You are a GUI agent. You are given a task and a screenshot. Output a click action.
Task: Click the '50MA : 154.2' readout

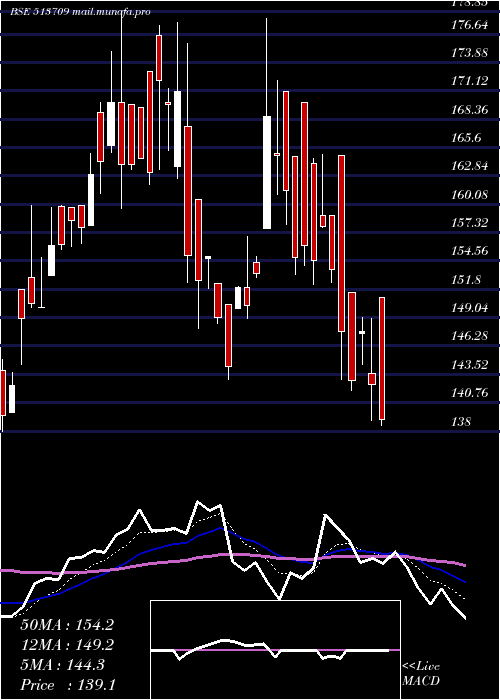click(x=67, y=625)
